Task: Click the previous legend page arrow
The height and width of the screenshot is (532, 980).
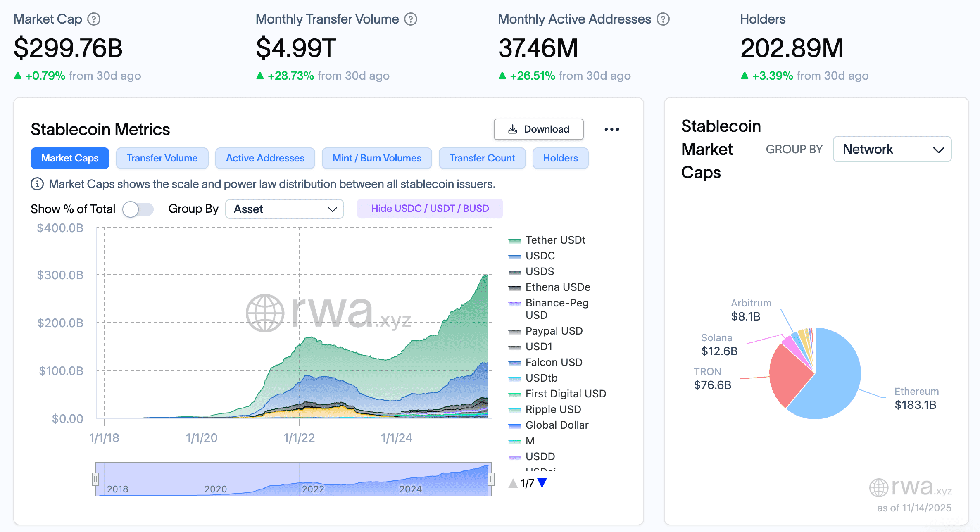Action: click(513, 483)
